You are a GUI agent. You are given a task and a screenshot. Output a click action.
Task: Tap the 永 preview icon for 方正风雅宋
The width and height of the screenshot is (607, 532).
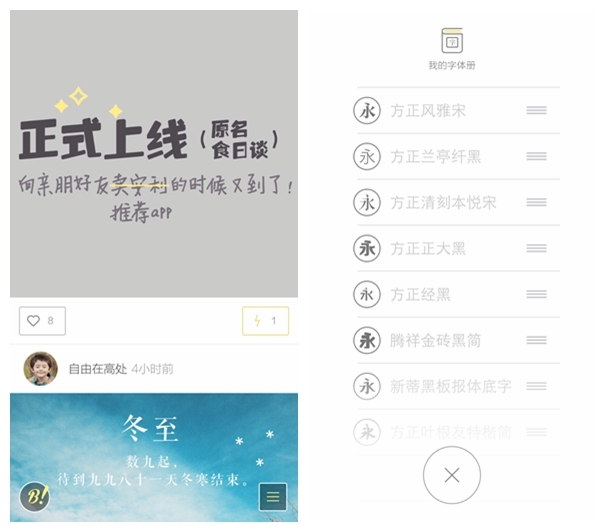[367, 111]
